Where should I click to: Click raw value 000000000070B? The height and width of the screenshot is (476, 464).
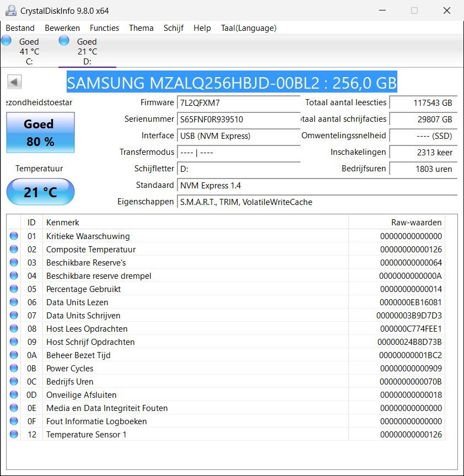(411, 382)
